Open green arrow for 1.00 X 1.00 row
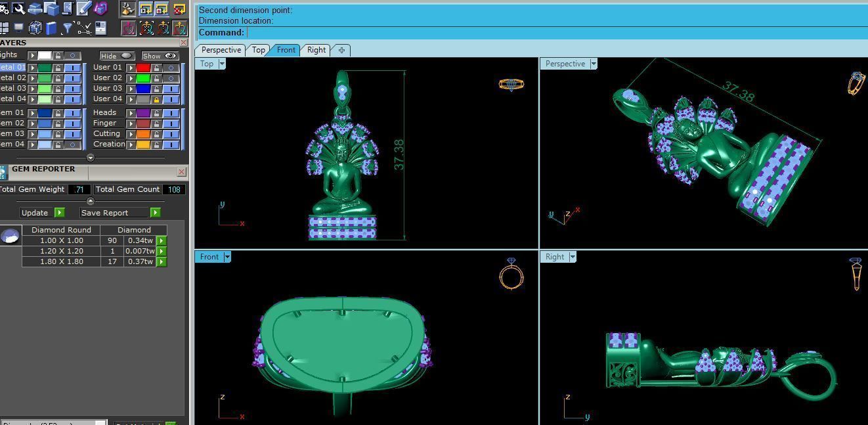Image resolution: width=868 pixels, height=425 pixels. pos(162,240)
